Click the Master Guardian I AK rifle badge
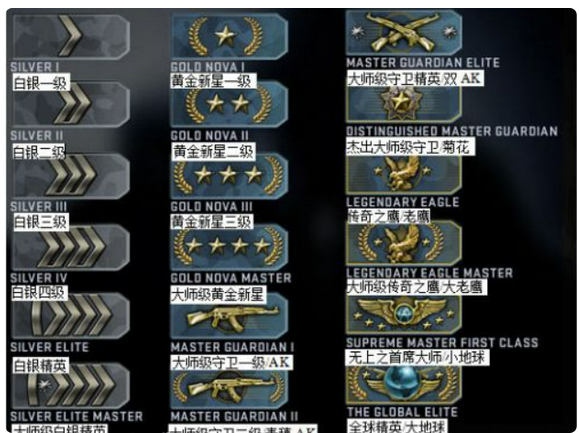This screenshot has height=433, width=579. click(229, 316)
